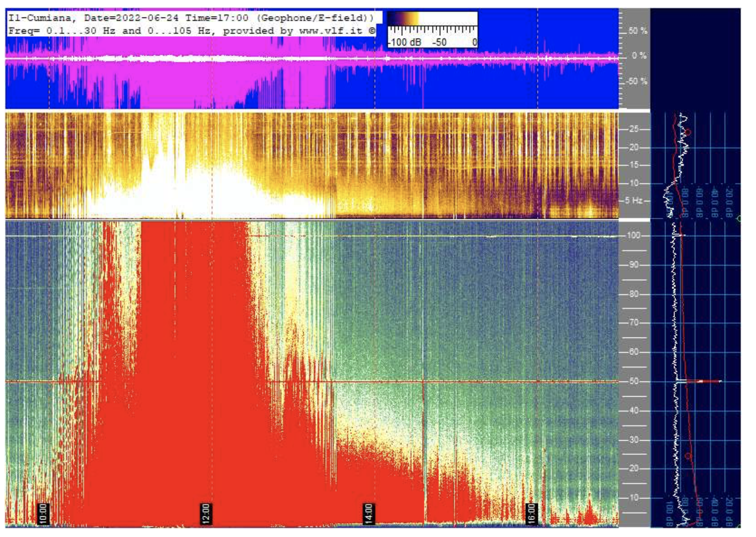Click the www.vlf.it provider text
The width and height of the screenshot is (756, 537).
[331, 31]
